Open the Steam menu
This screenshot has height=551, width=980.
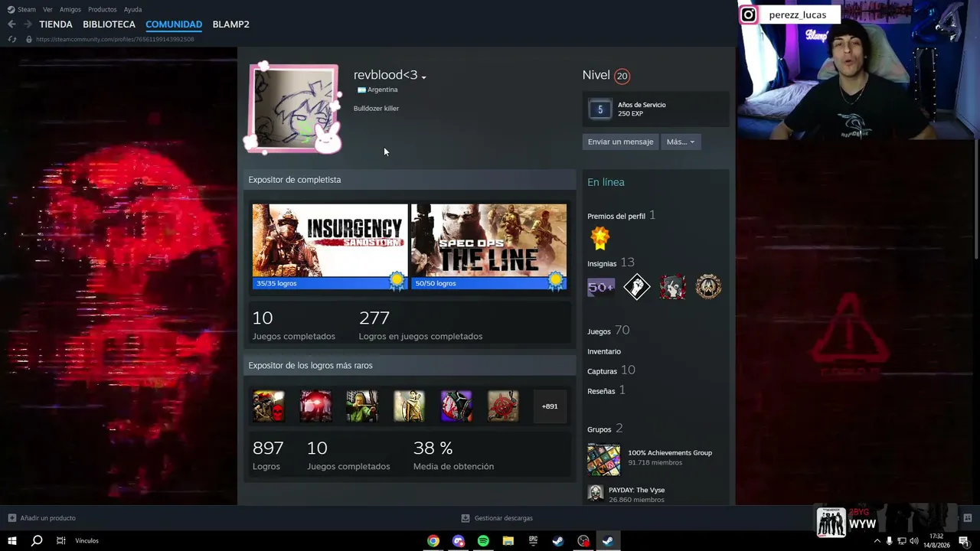click(27, 9)
